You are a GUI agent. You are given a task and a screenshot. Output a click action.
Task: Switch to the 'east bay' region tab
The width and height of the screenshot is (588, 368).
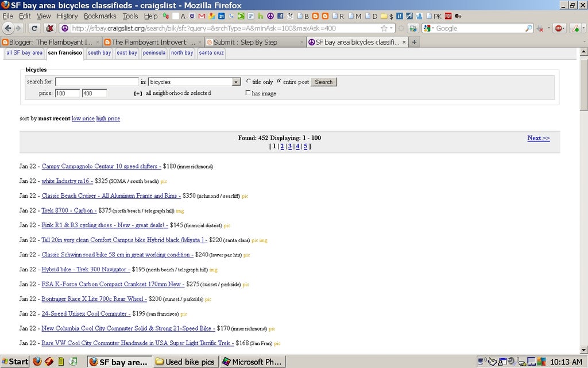point(126,53)
